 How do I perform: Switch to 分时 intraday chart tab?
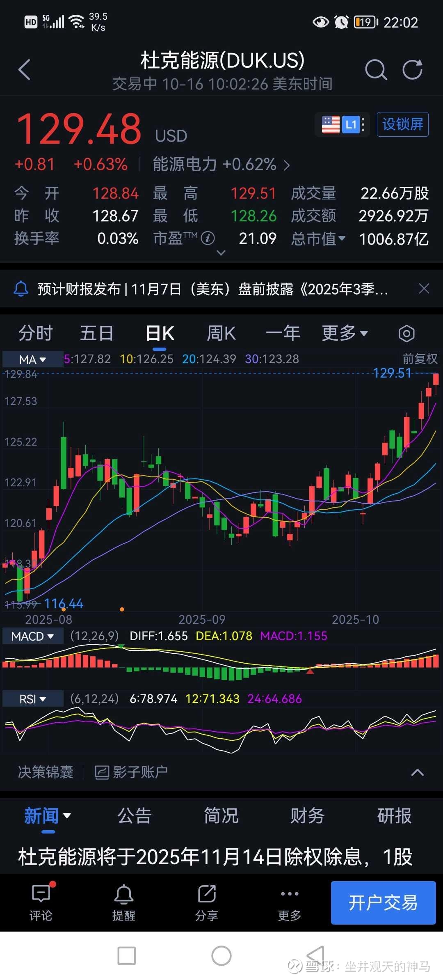tap(36, 333)
